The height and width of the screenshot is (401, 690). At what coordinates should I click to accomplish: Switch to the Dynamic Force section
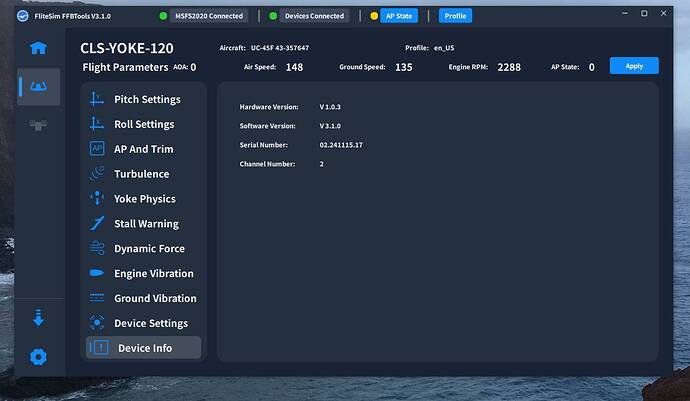[x=149, y=249]
